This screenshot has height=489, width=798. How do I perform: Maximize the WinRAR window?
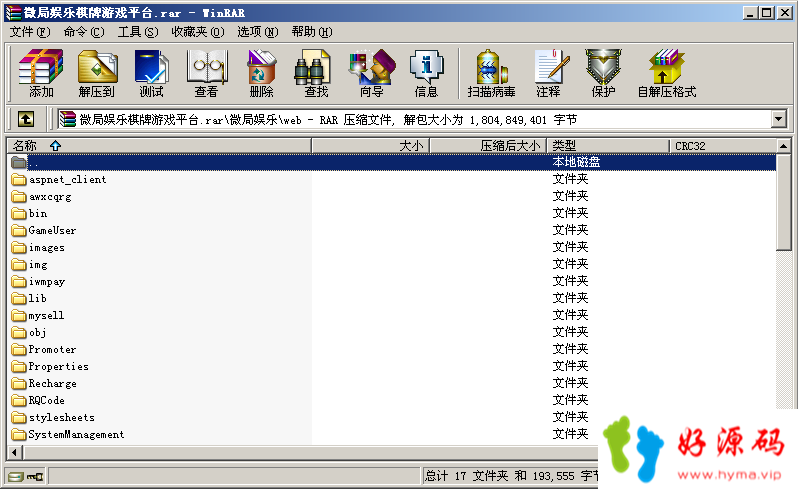[x=766, y=13]
